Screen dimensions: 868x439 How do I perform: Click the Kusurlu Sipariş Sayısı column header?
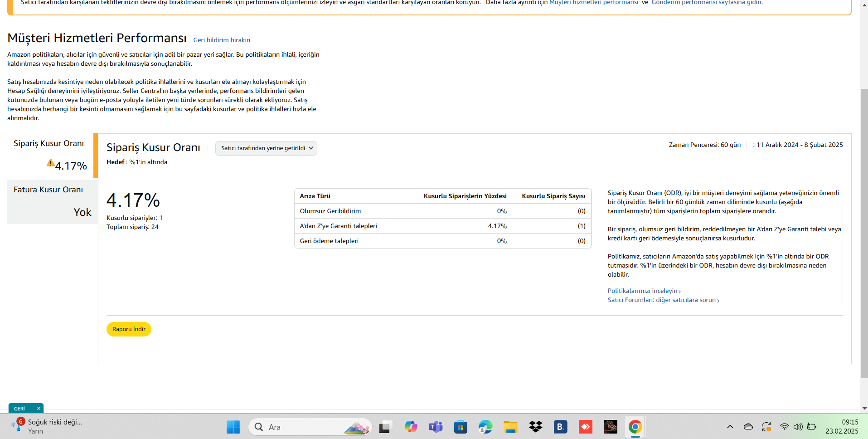553,196
